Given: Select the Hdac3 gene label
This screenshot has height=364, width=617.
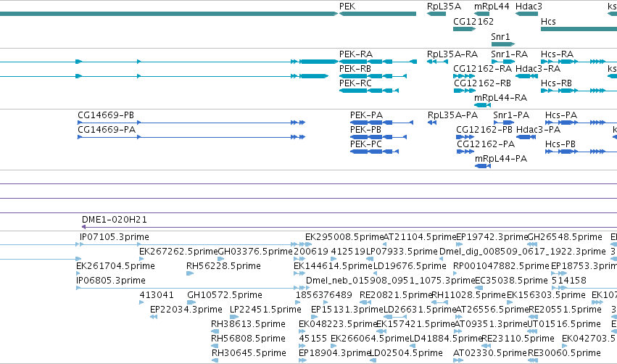Looking at the screenshot, I should pyautogui.click(x=529, y=7).
